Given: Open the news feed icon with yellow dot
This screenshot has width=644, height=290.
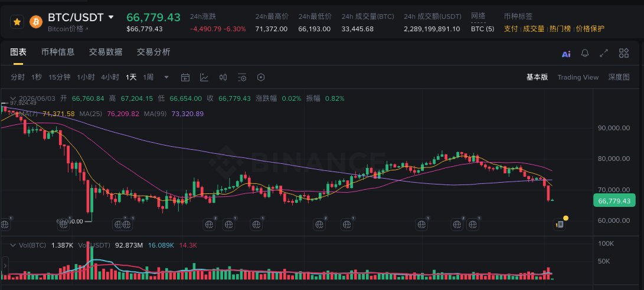Looking at the screenshot, I should (559, 224).
